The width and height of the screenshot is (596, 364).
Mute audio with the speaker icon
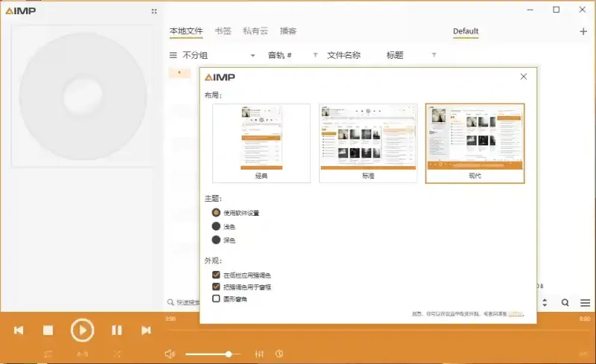170,354
